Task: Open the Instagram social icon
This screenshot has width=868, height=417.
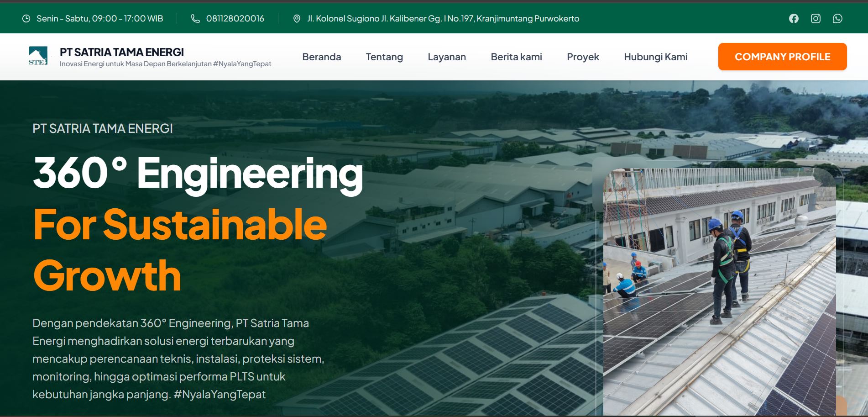Action: tap(816, 18)
